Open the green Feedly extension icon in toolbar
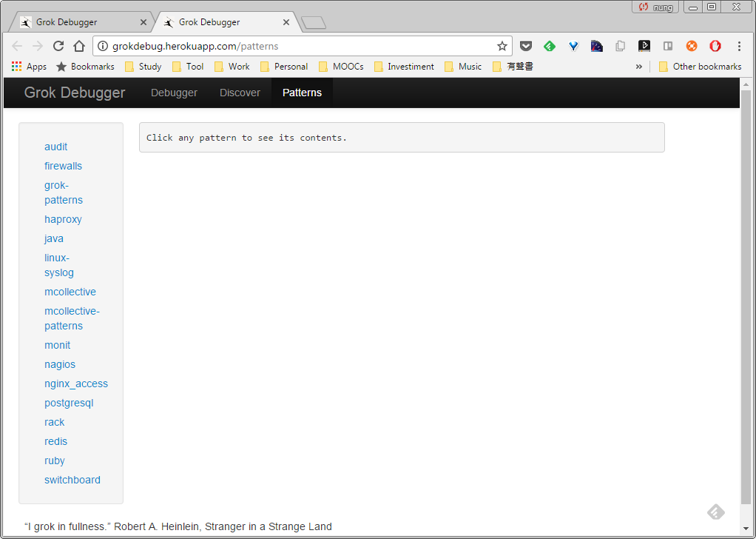The image size is (756, 539). 549,47
